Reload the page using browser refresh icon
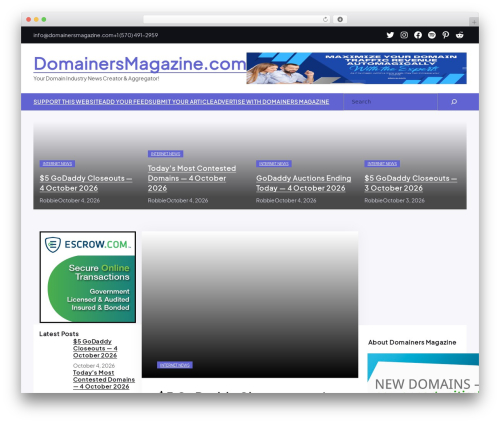 [x=325, y=20]
